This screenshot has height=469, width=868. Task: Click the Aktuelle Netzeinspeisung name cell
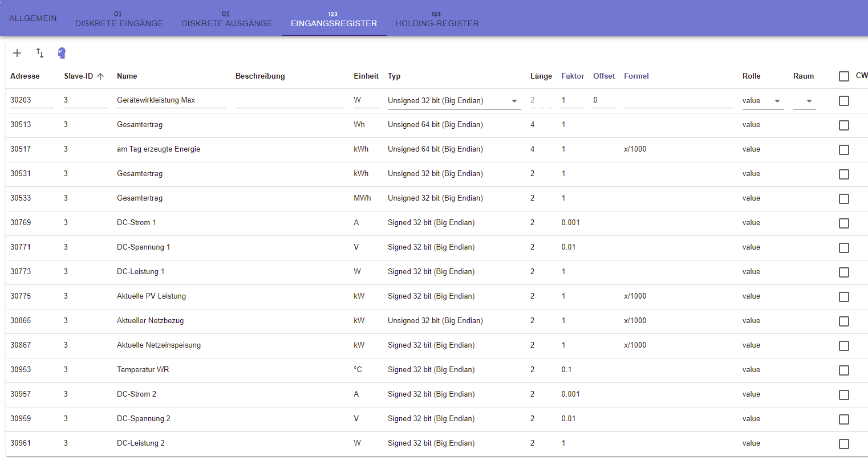159,345
